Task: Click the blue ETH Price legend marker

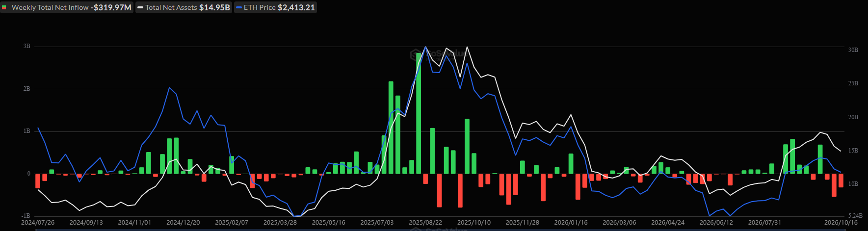Action: (x=239, y=7)
